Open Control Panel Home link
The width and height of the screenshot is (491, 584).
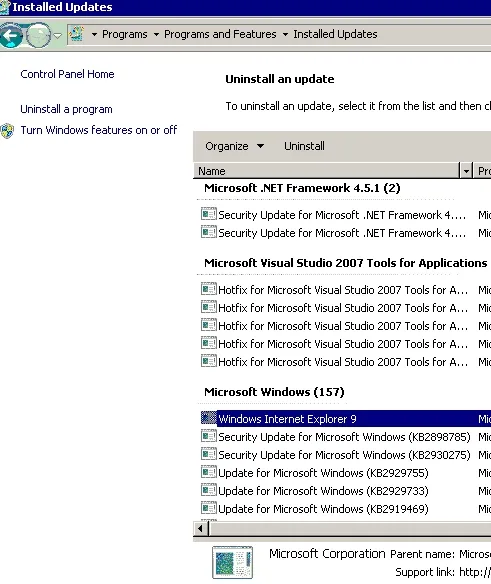click(67, 74)
